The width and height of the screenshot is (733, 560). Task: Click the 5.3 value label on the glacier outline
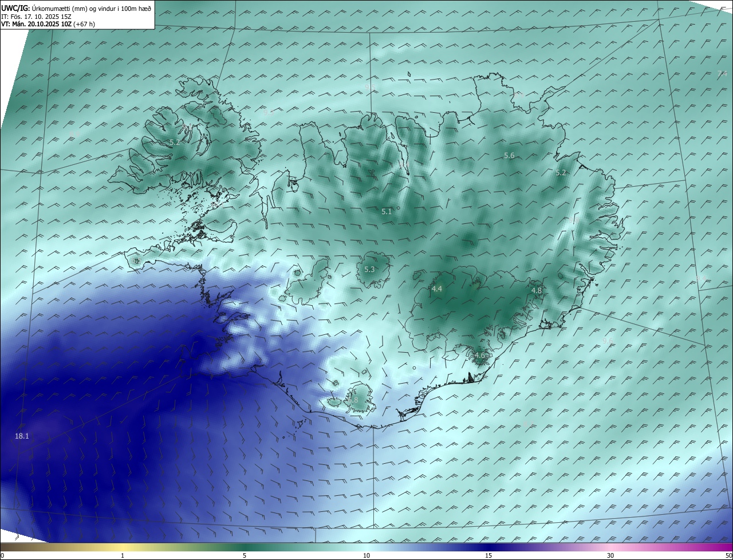click(x=369, y=270)
